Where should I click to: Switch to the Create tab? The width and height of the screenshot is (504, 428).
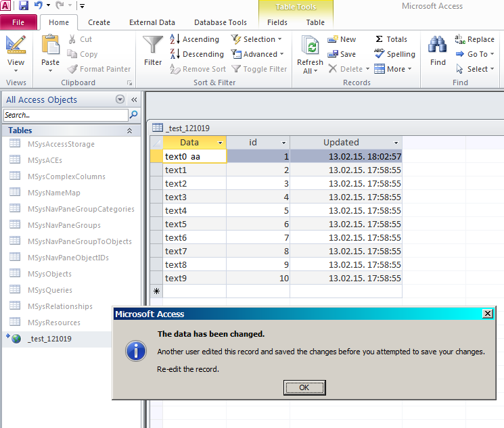(x=99, y=22)
